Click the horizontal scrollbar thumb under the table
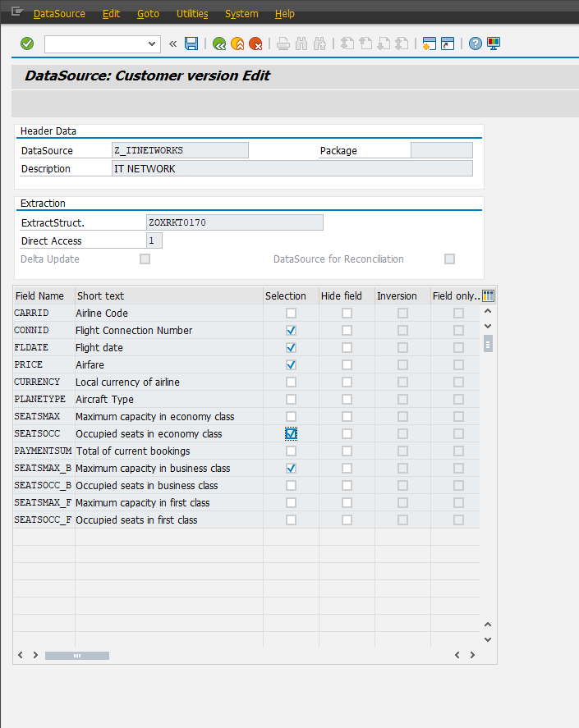 (77, 656)
